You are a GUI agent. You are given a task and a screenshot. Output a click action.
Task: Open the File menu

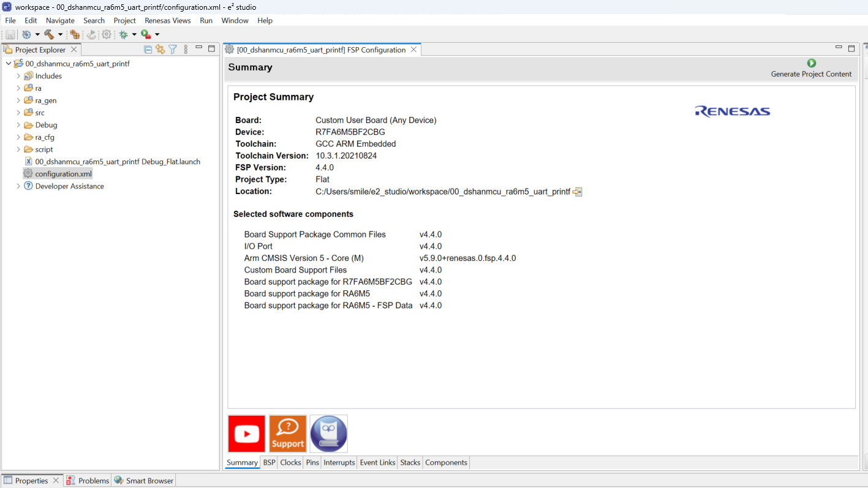10,20
